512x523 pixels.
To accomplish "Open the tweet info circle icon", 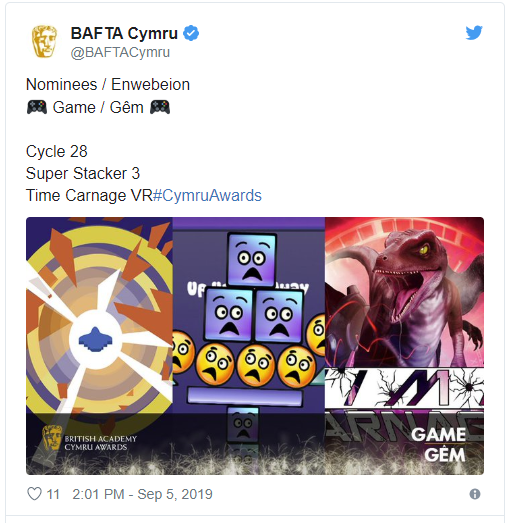I will point(475,494).
